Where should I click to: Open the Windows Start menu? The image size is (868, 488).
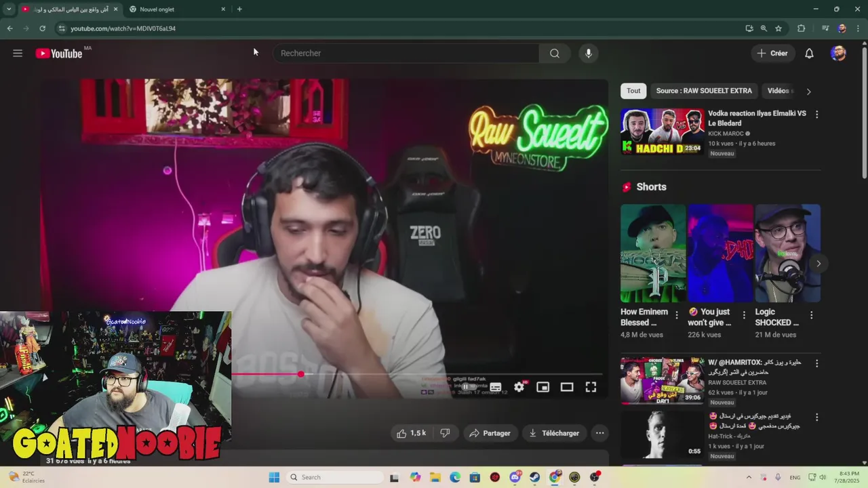pos(274,477)
